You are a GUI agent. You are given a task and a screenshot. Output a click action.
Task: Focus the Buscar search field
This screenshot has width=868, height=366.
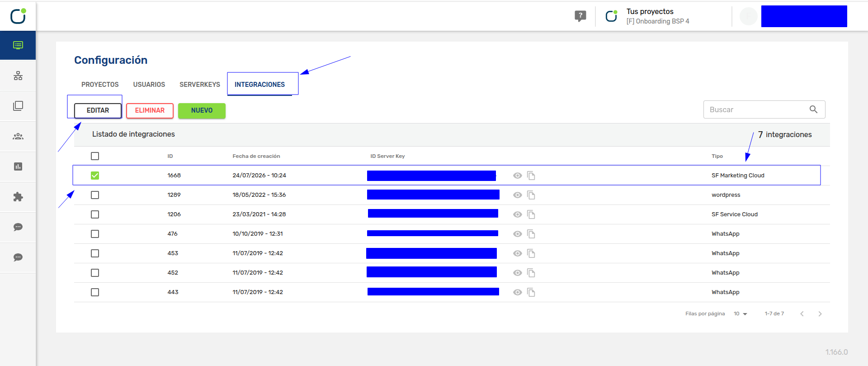click(764, 109)
